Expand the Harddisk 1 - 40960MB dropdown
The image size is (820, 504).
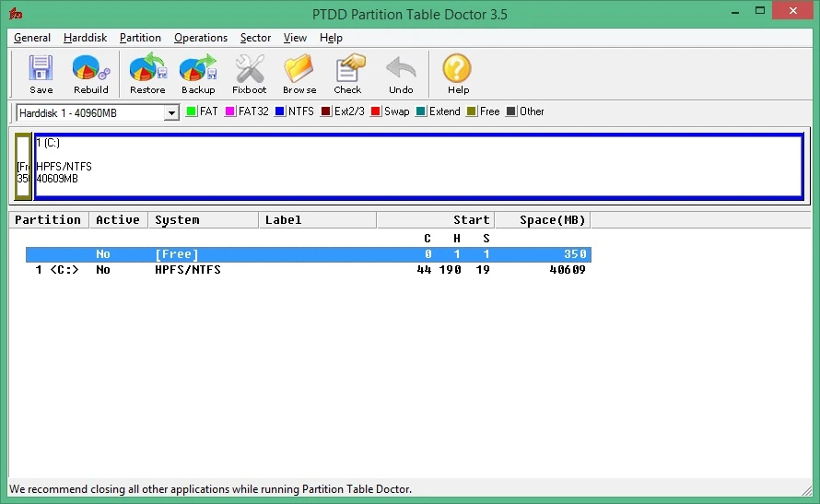(171, 113)
